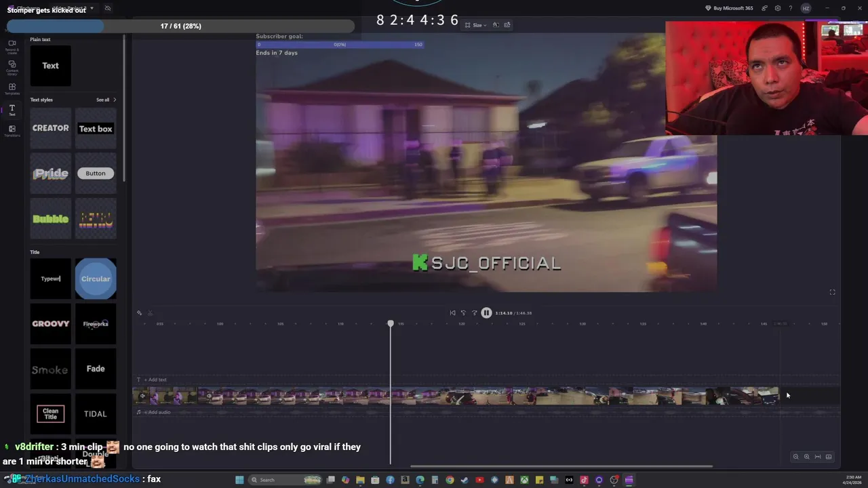Select the Fade title
Image resolution: width=868 pixels, height=488 pixels.
coord(96,369)
